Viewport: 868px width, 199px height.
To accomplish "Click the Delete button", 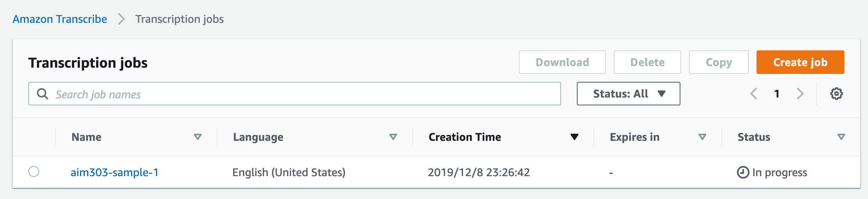I will (x=647, y=62).
